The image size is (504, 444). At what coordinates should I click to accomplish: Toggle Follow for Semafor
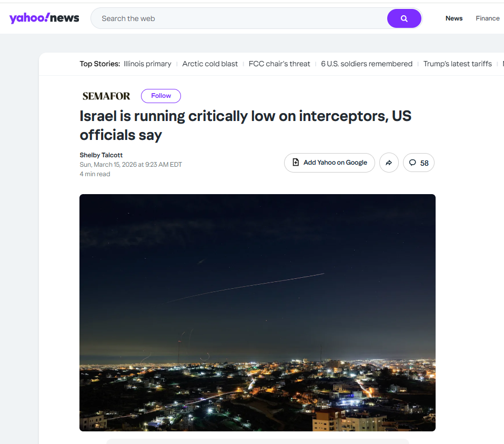(160, 96)
